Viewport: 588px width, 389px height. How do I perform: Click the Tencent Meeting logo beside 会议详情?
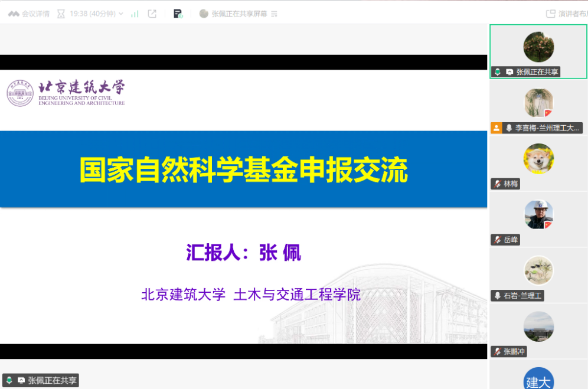coord(13,14)
